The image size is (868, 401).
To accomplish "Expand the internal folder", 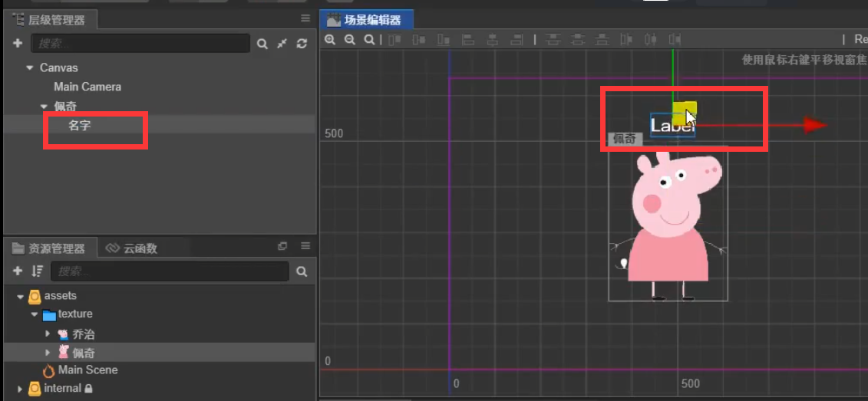I will click(21, 389).
